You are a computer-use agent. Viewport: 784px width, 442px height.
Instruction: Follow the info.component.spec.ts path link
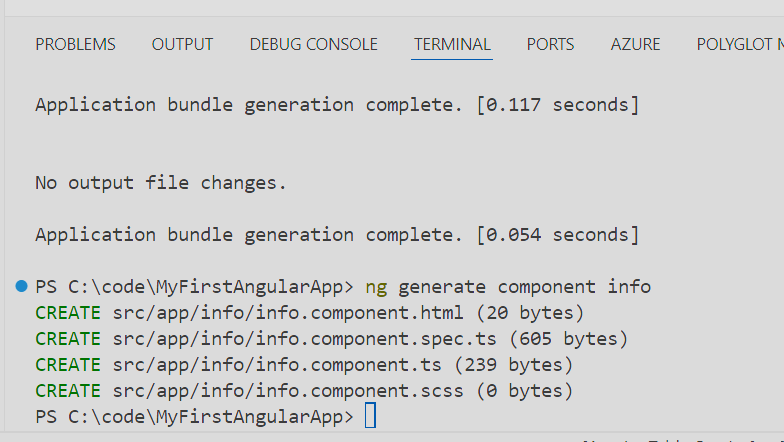coord(305,339)
